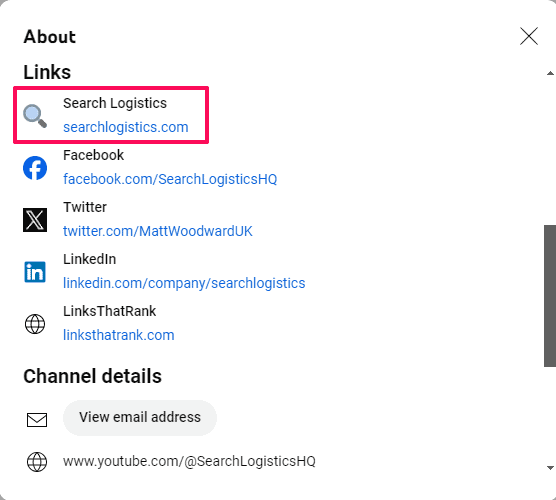Click the globe icon beside LinksThatRank
This screenshot has height=500, width=556.
pyautogui.click(x=35, y=324)
